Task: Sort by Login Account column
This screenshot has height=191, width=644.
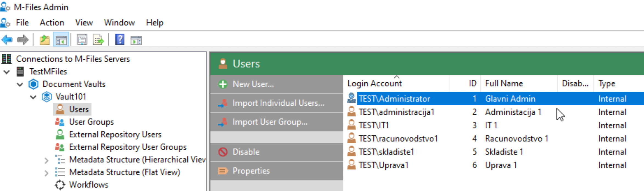Action: (x=396, y=83)
